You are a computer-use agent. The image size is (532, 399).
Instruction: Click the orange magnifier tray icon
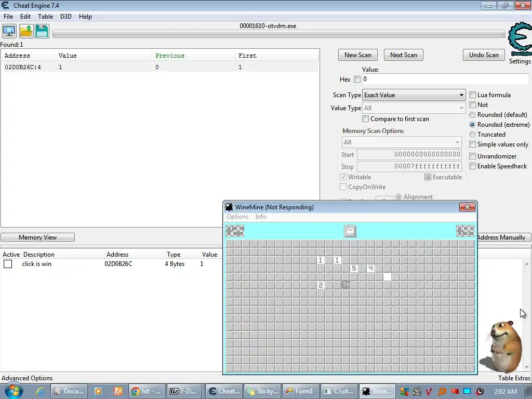(x=442, y=392)
